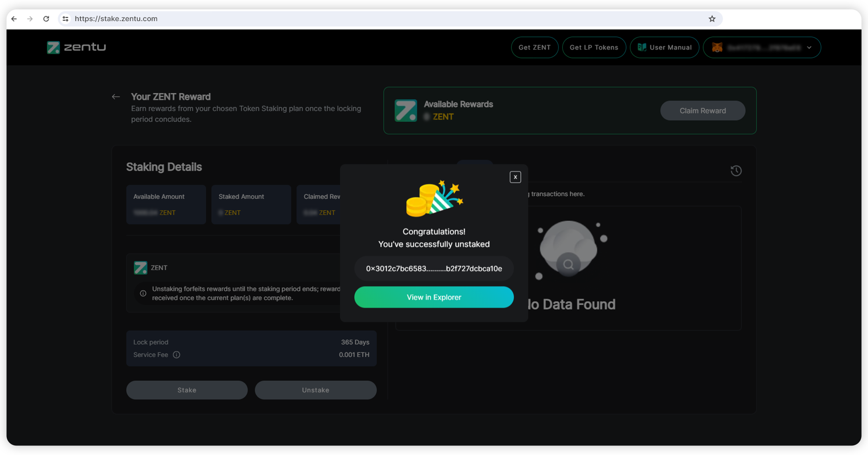Viewport: 868px width, 455px height.
Task: Click the site information icon in the address bar
Action: [66, 19]
